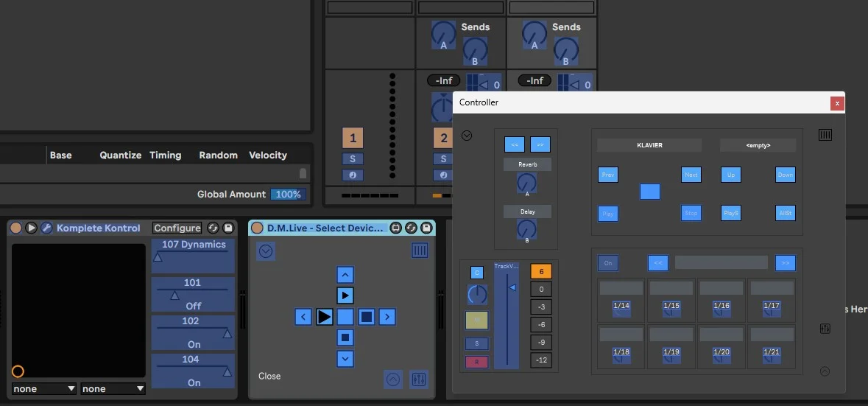Solo track 1 with S button in mixer
Viewport: 868px width, 406px height.
(x=353, y=159)
